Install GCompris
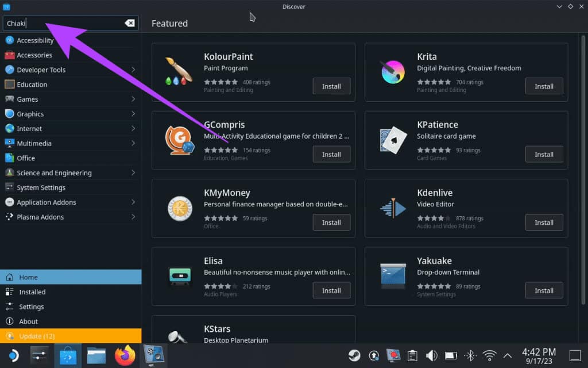Image resolution: width=588 pixels, height=368 pixels. click(x=331, y=154)
